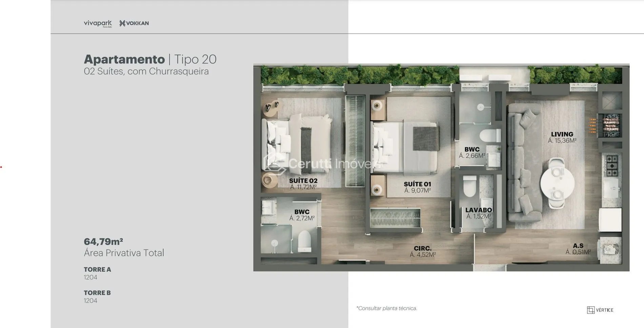Viewport: 644px width, 328px height.
Task: Click the Circ. 4,52M² label
Action: (422, 252)
